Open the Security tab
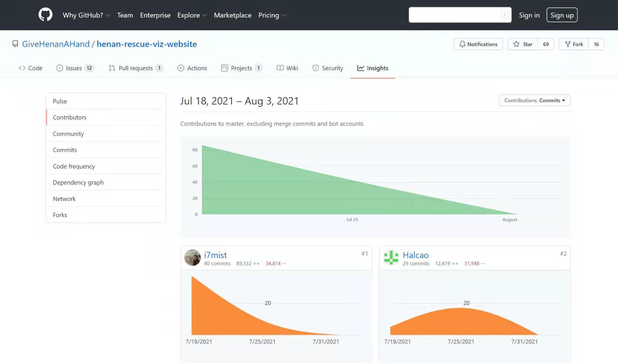Image resolution: width=618 pixels, height=364 pixels. click(328, 68)
